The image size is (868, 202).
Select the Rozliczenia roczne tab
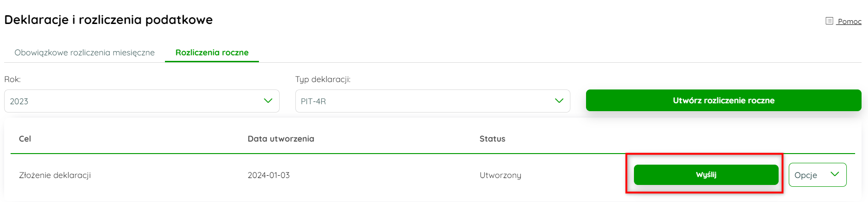[x=212, y=53]
